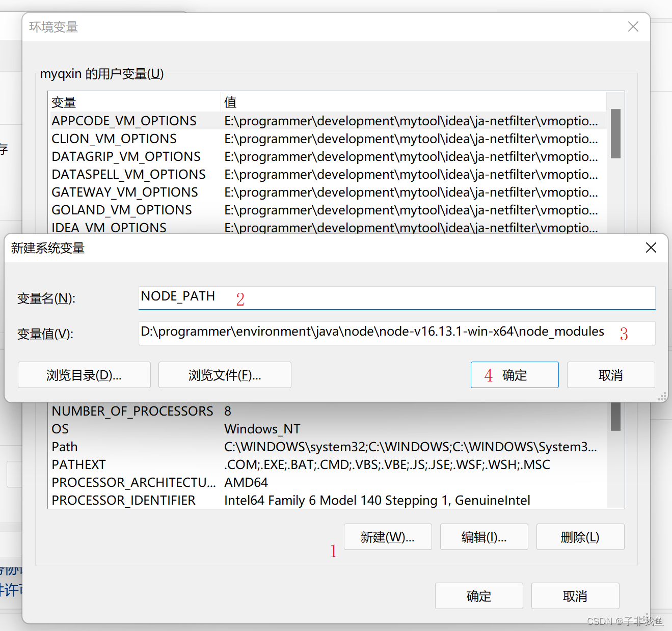Click the PATHEXT value .COM;.EXE;.BAT
The height and width of the screenshot is (631, 672).
click(x=387, y=464)
